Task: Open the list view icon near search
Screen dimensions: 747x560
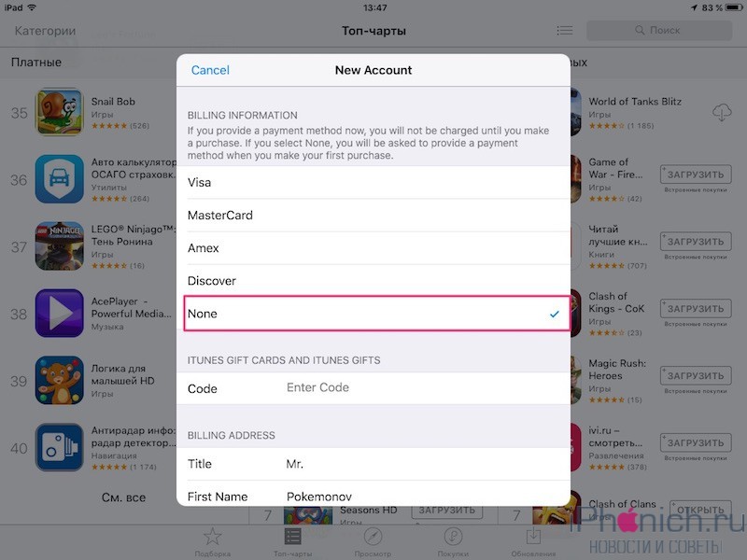Action: (565, 31)
